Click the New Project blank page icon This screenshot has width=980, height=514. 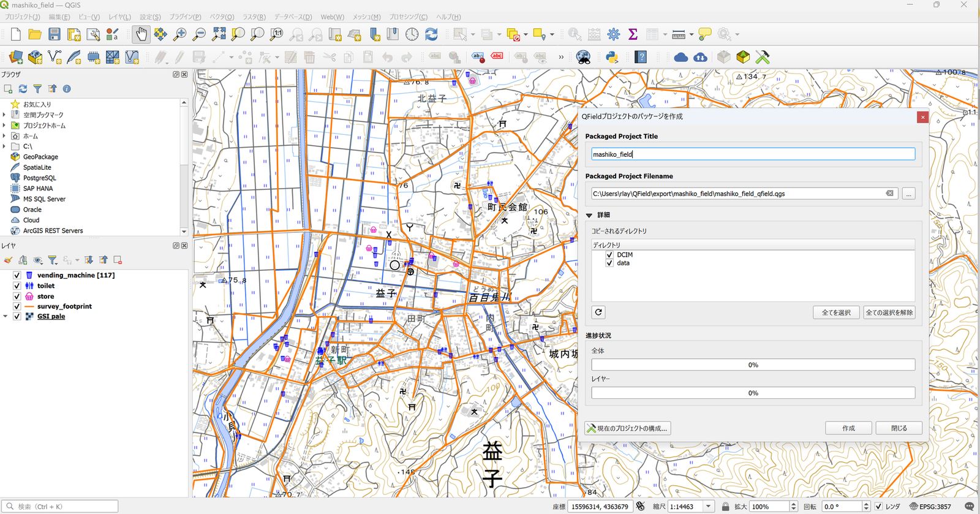15,34
